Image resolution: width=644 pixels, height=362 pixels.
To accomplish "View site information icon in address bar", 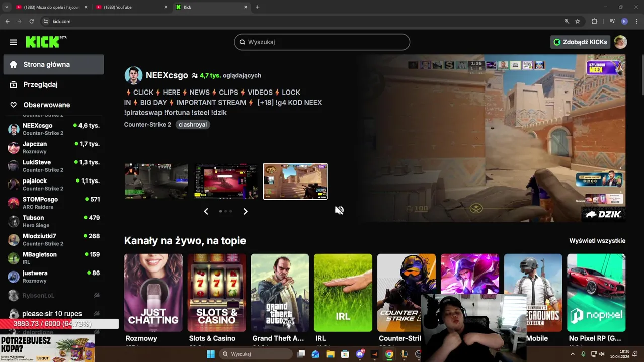I will click(x=46, y=21).
